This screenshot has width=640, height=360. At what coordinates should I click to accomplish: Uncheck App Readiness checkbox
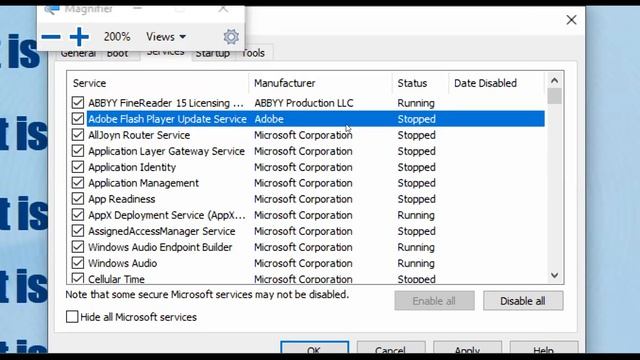click(78, 199)
